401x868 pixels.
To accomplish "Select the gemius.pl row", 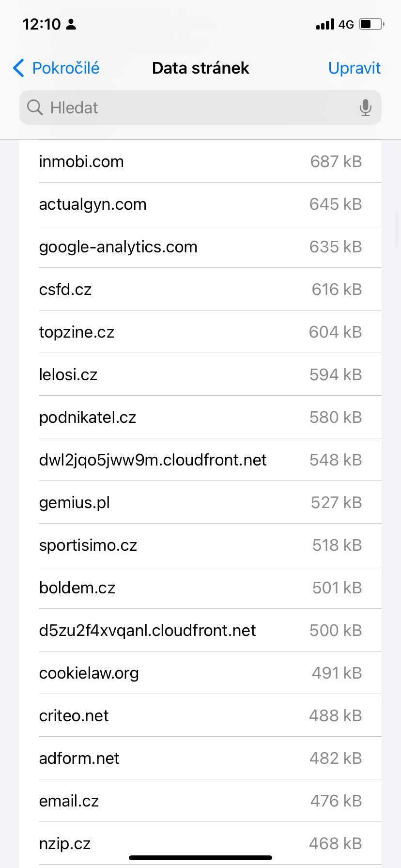I will (200, 503).
